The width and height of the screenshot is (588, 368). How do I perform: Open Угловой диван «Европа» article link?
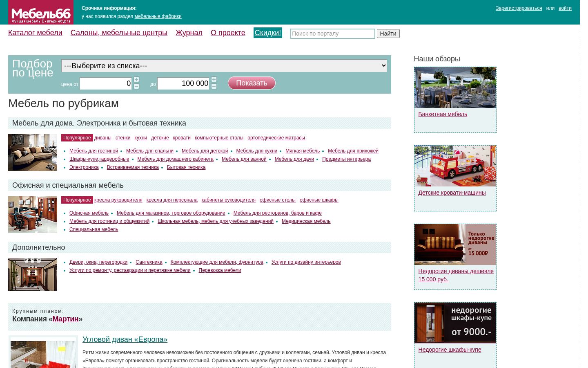click(125, 339)
